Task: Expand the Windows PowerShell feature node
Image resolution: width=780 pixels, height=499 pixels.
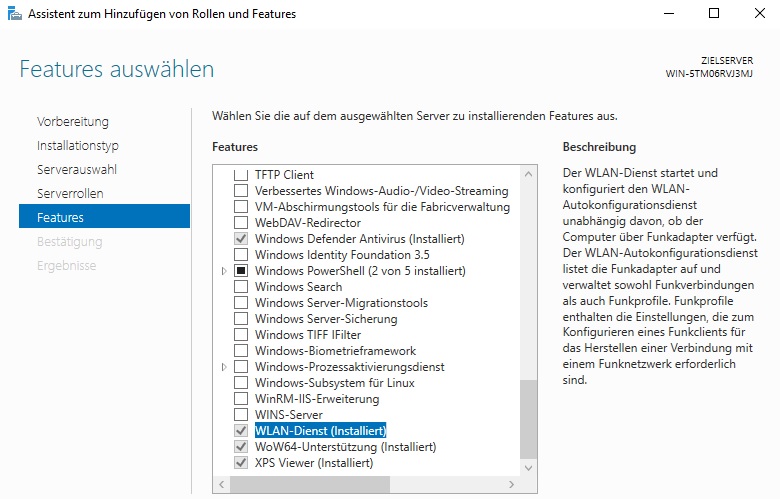Action: click(224, 271)
